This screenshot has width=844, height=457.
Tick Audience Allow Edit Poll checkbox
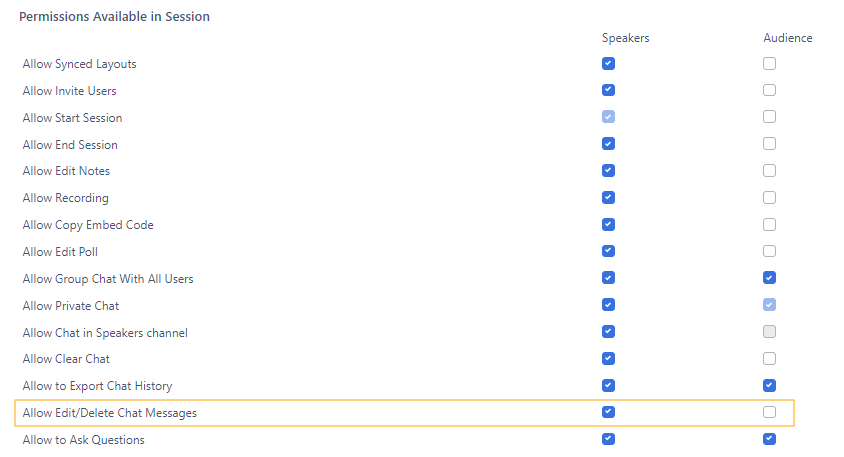click(x=769, y=251)
